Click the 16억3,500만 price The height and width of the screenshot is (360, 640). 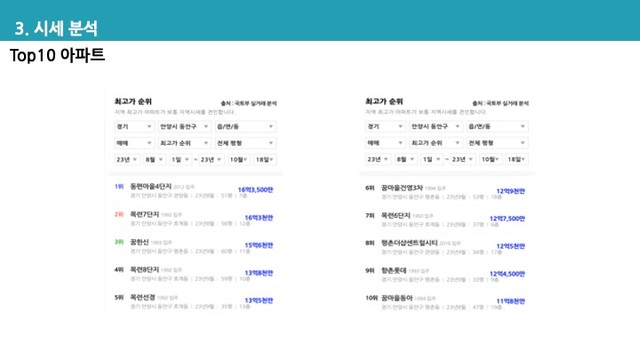(256, 190)
